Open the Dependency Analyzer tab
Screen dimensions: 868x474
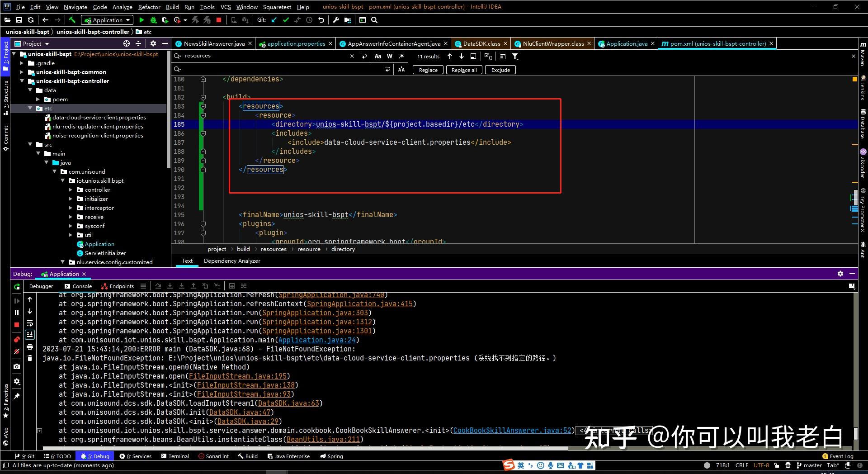pos(232,261)
